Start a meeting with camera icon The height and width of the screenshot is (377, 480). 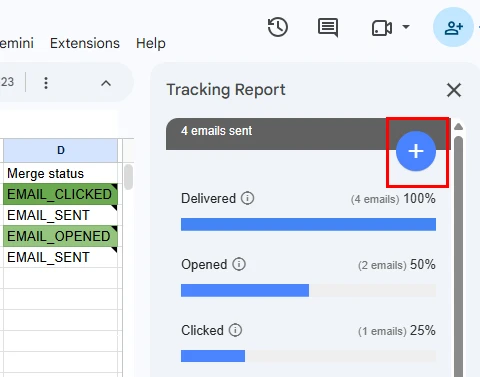(382, 28)
